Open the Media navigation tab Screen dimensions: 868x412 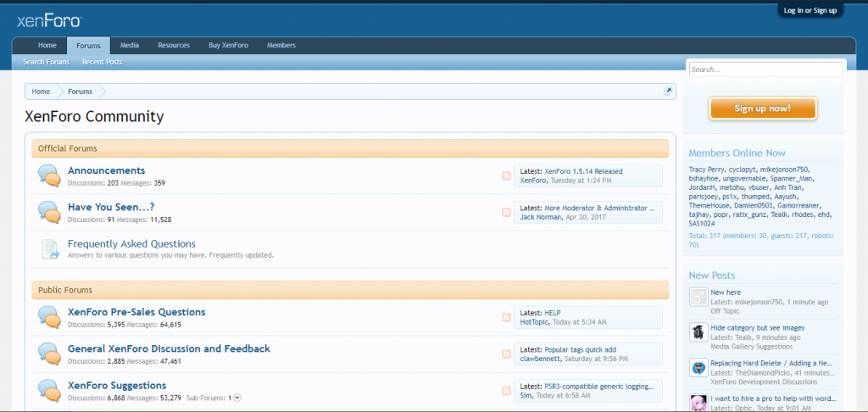tap(130, 46)
